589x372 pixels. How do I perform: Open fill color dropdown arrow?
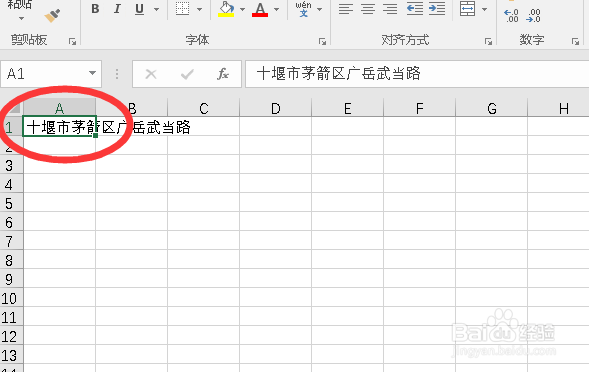[242, 9]
